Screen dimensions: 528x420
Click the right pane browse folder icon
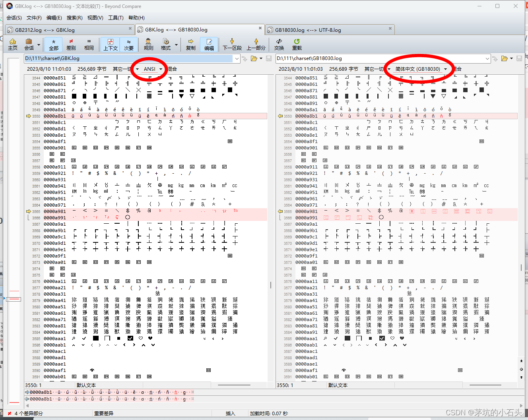point(505,59)
